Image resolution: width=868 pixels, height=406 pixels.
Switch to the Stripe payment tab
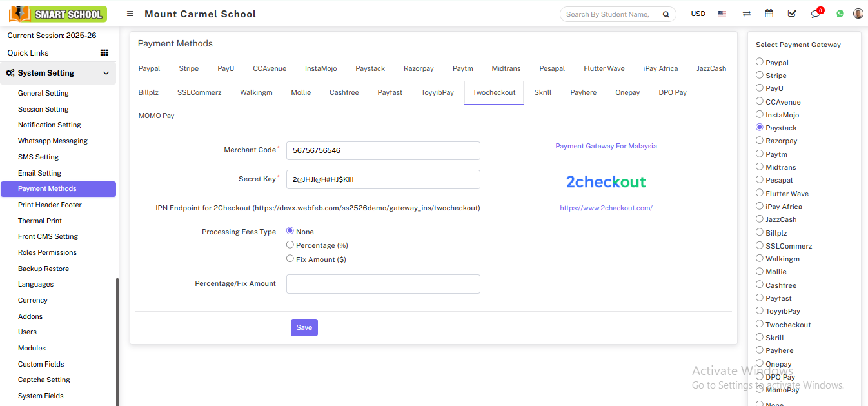(x=189, y=68)
